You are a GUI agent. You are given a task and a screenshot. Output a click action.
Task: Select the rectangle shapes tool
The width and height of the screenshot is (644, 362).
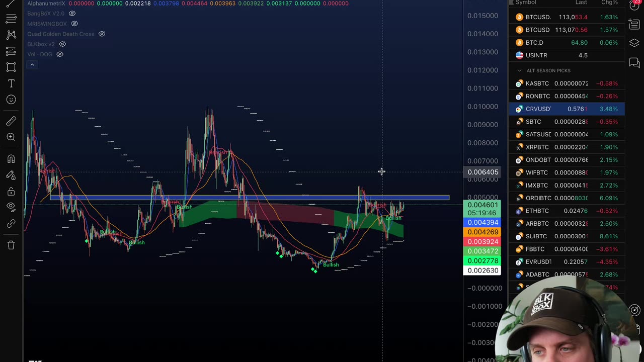click(11, 67)
